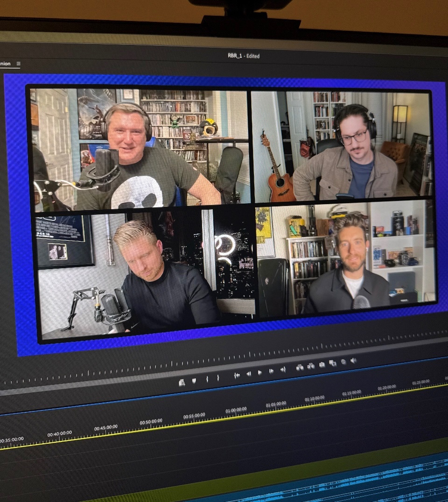This screenshot has height=502, width=448.
Task: Click the RBR_1 - Edited title
Action: 244,56
